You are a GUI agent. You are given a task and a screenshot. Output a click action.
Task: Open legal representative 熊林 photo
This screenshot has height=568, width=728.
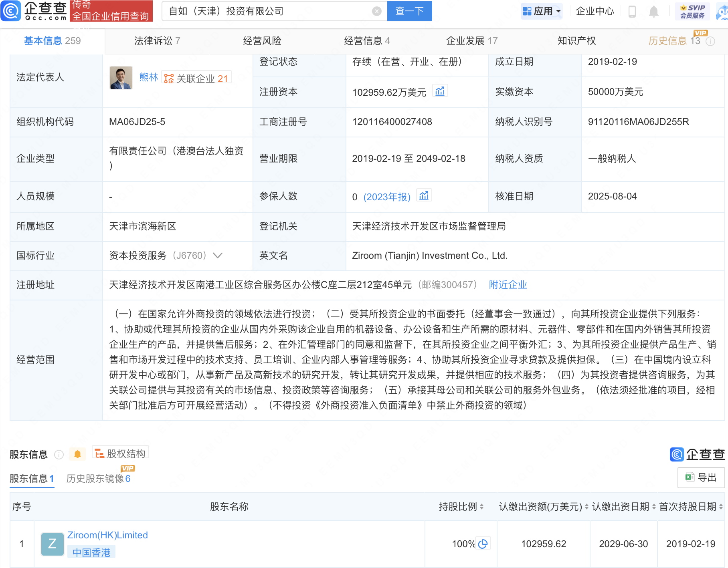pyautogui.click(x=121, y=78)
